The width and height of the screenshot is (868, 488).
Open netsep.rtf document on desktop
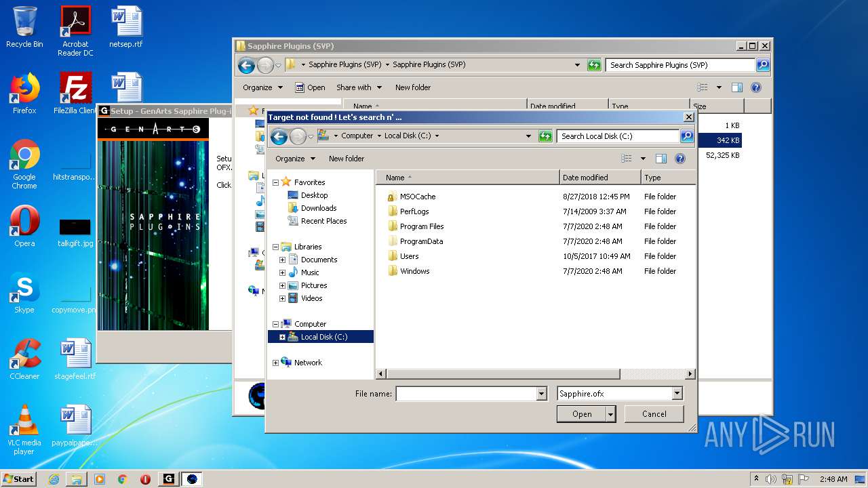pyautogui.click(x=126, y=27)
